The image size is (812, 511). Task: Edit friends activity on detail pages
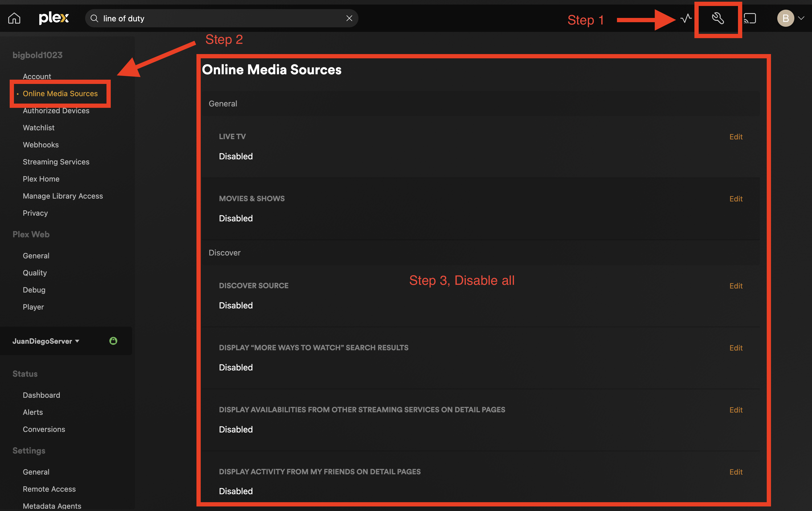coord(736,471)
